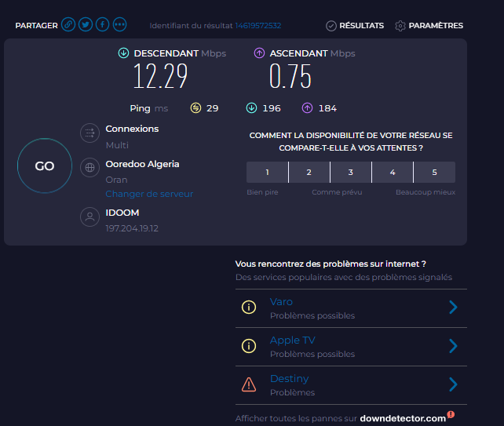The width and height of the screenshot is (504, 426).
Task: Click the user icon beside IDOOM
Action: 89,217
